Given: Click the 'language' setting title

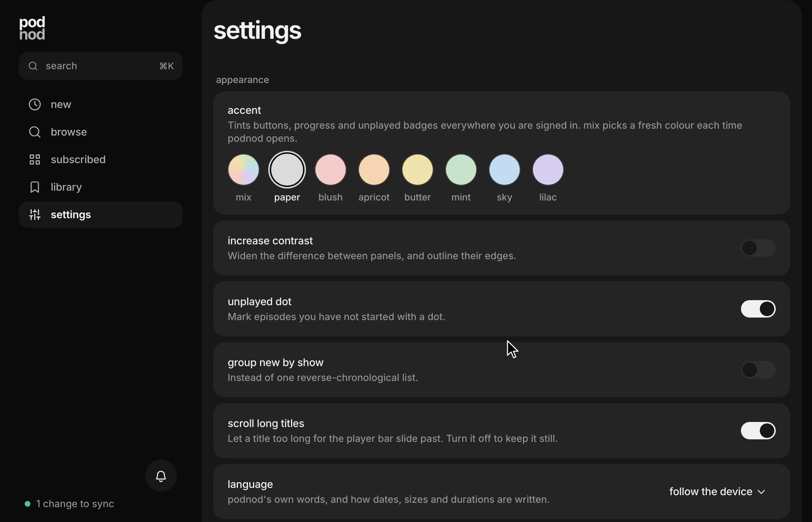Looking at the screenshot, I should point(250,484).
